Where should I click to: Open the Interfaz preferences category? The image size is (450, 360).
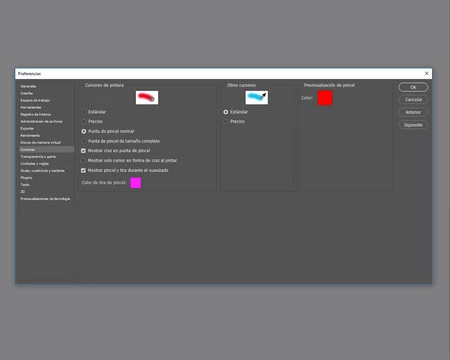pos(27,93)
